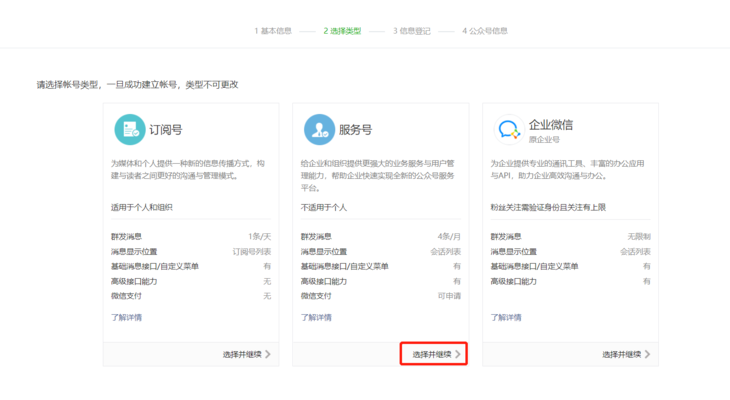This screenshot has width=730, height=400.
Task: Click the 4条/月 value in 服务号 card
Action: (449, 237)
